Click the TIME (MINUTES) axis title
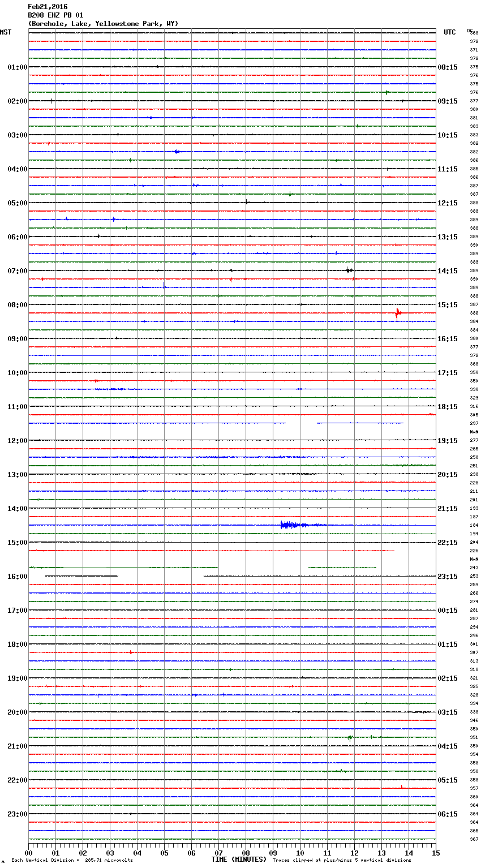 coord(239,860)
